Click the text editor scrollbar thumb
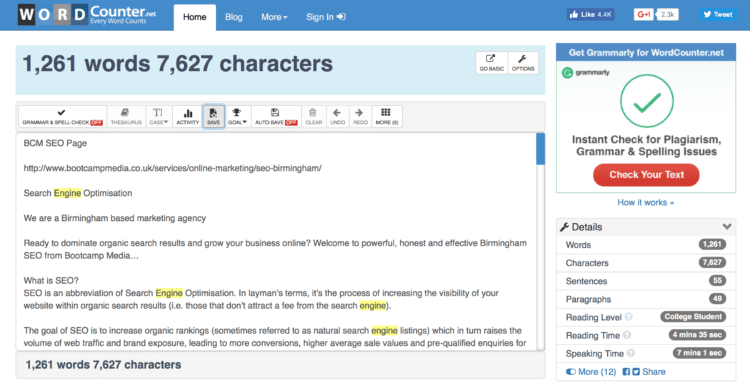Screen dimensions: 750x386 540,149
